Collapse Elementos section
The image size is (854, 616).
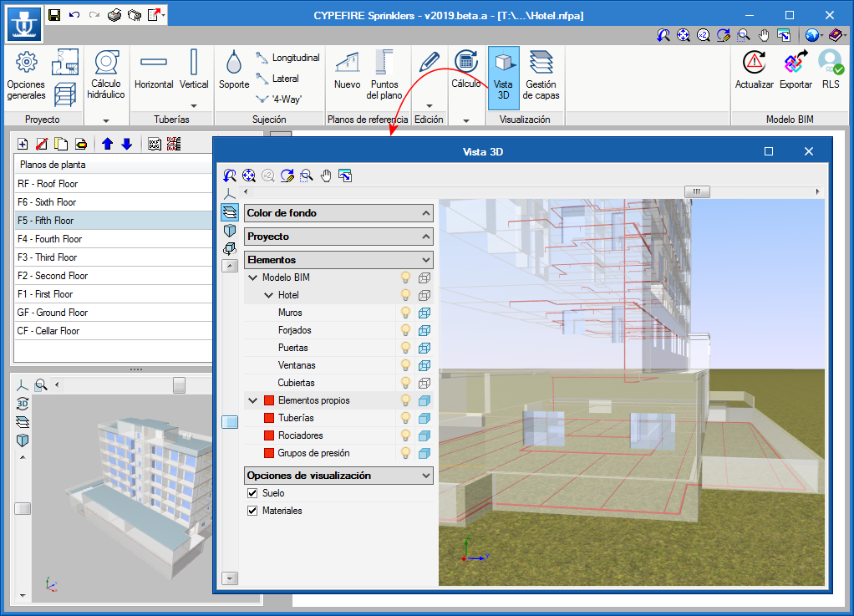point(426,260)
